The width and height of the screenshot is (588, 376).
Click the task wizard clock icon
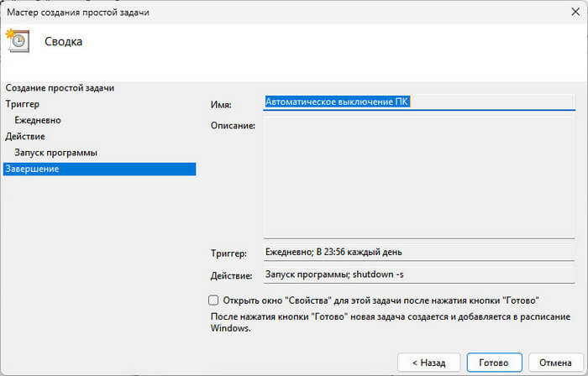[x=18, y=41]
